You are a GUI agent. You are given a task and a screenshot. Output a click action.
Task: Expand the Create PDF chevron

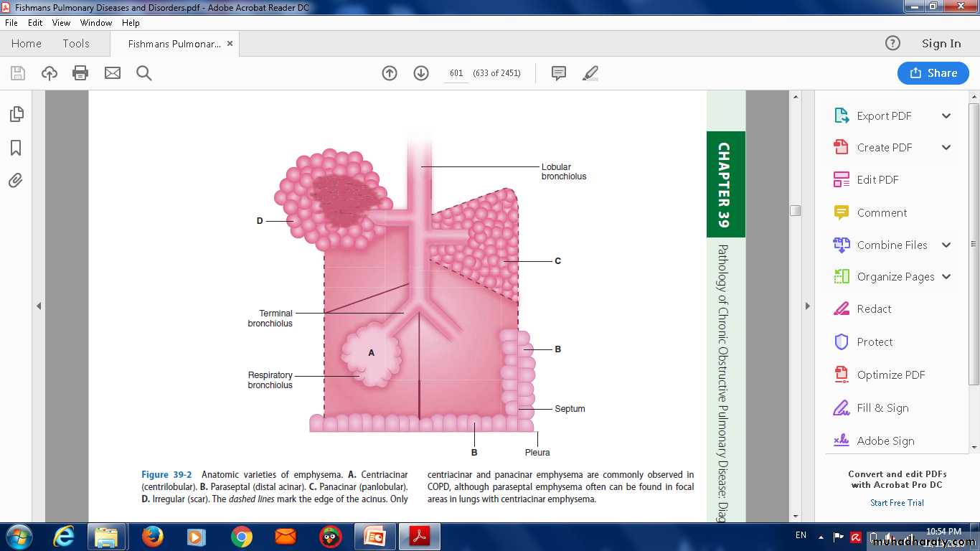pos(946,148)
